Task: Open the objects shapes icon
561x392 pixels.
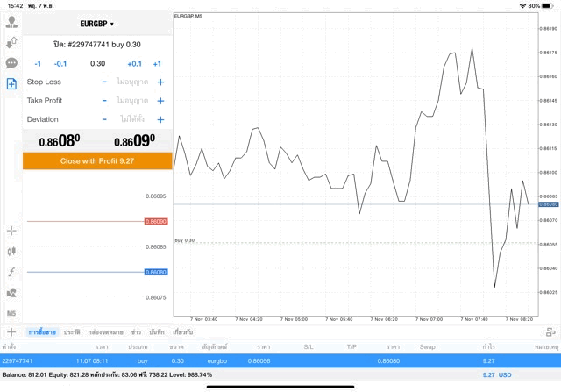Action: [x=11, y=292]
